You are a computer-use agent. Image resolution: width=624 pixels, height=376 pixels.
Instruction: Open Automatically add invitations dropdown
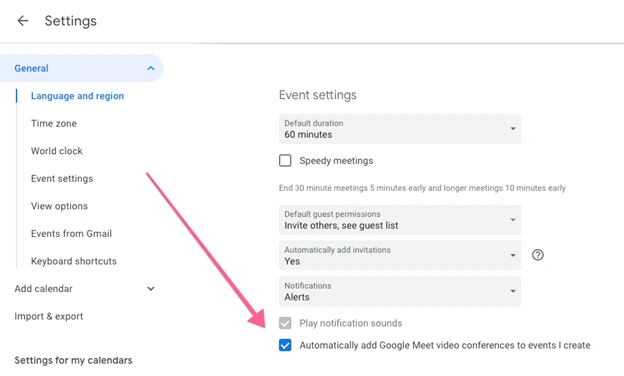(x=400, y=255)
